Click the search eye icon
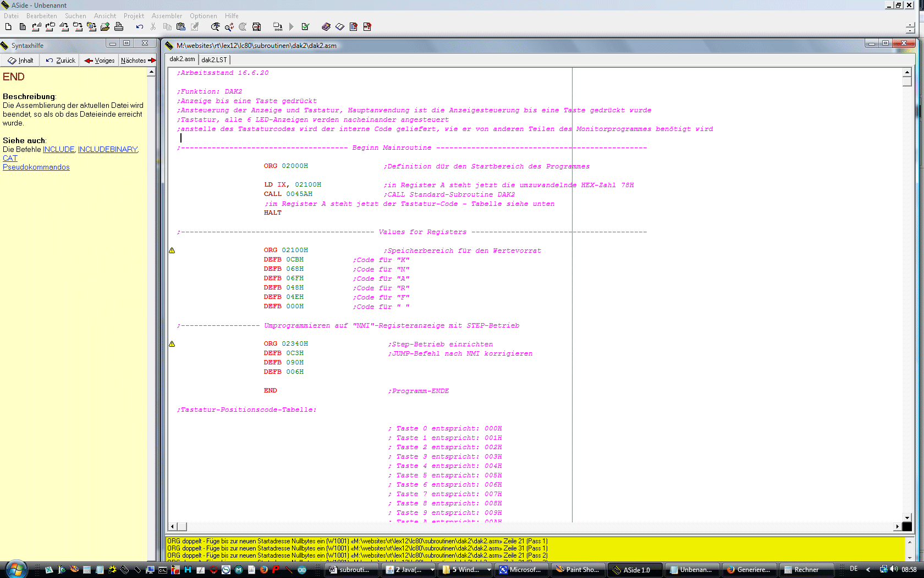 coord(216,26)
